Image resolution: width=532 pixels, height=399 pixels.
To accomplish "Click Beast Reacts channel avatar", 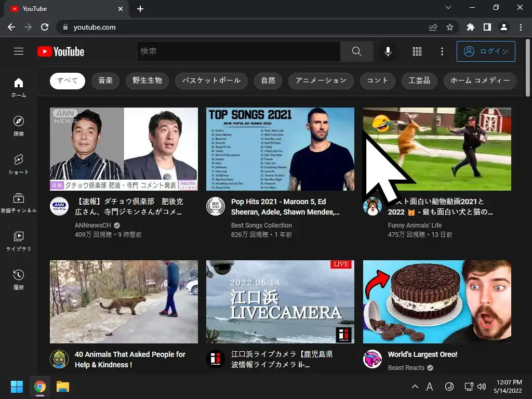I will pos(373,359).
